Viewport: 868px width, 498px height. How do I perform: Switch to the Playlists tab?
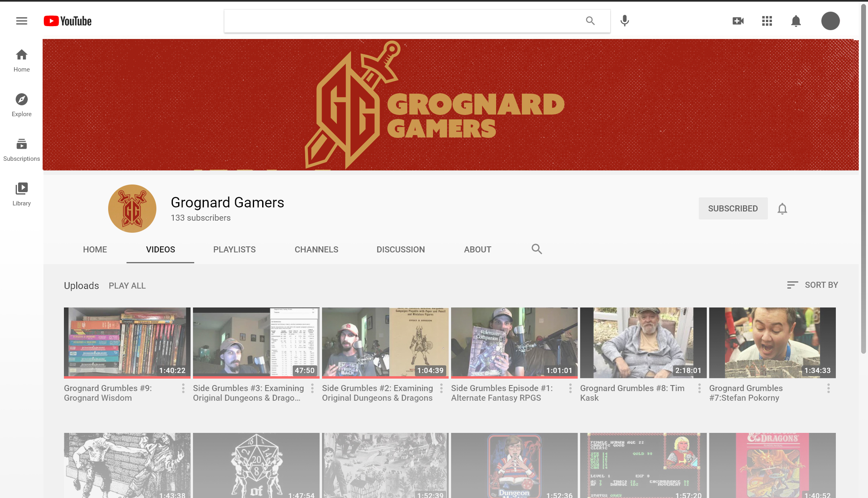(234, 250)
